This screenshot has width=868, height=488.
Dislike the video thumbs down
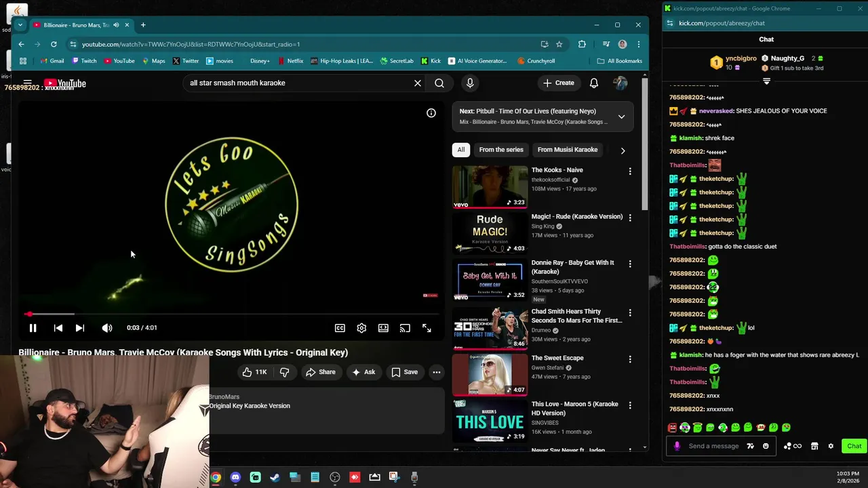(x=285, y=372)
